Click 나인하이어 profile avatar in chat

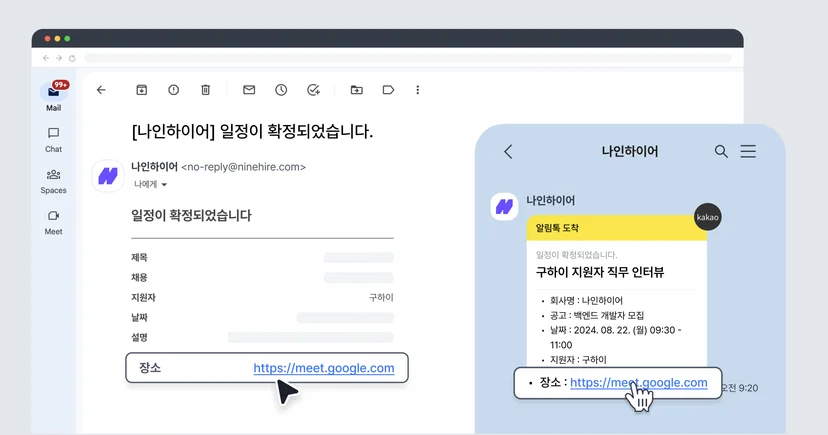point(504,206)
